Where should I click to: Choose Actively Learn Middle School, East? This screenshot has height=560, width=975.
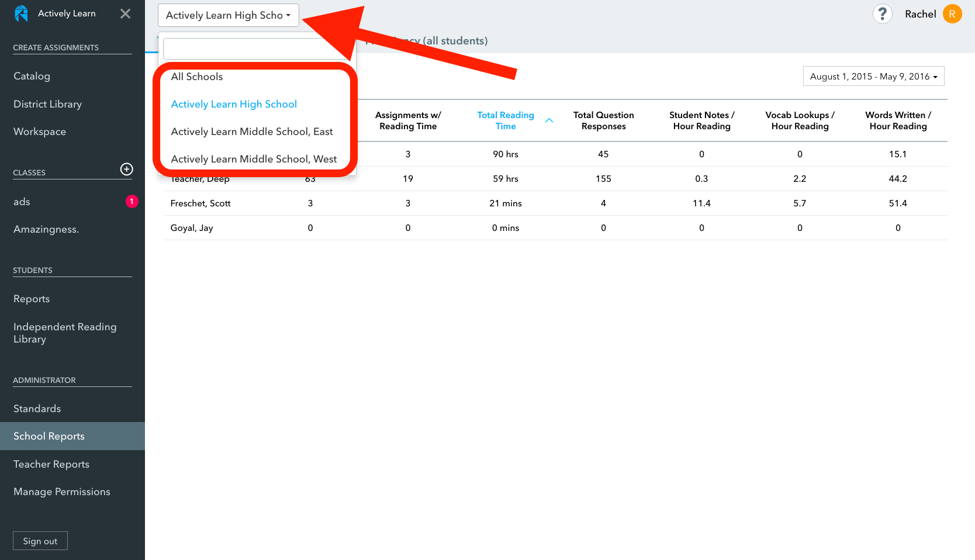click(252, 132)
